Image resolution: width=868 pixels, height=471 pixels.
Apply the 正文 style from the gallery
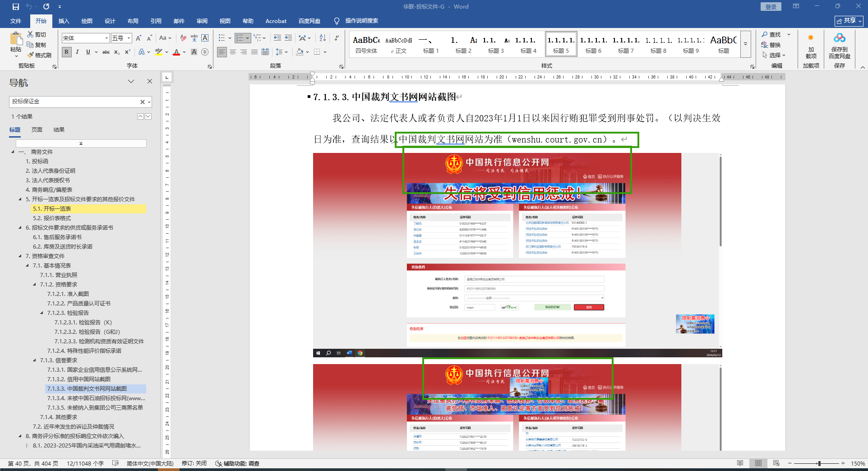pyautogui.click(x=398, y=44)
